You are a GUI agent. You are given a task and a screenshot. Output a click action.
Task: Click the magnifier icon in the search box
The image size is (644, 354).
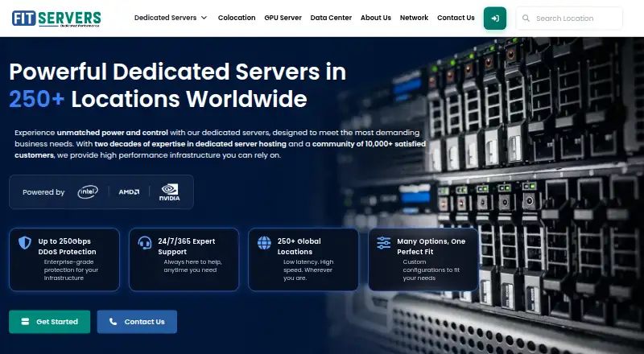pos(526,18)
